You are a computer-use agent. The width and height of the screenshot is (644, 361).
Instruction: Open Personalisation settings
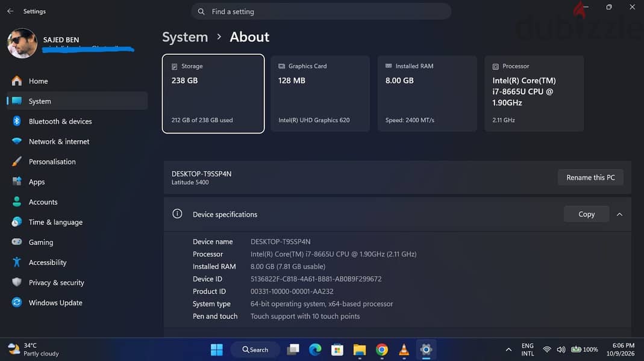(77, 162)
